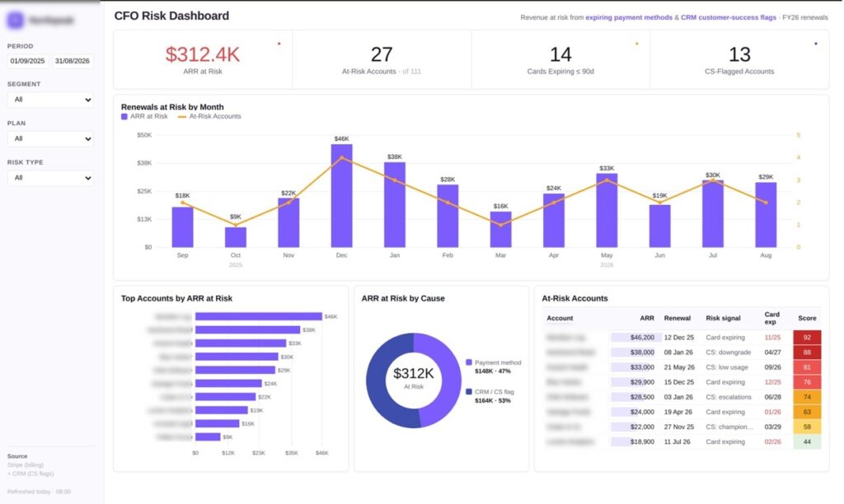Click the 11/25 card expiry cell

point(772,338)
